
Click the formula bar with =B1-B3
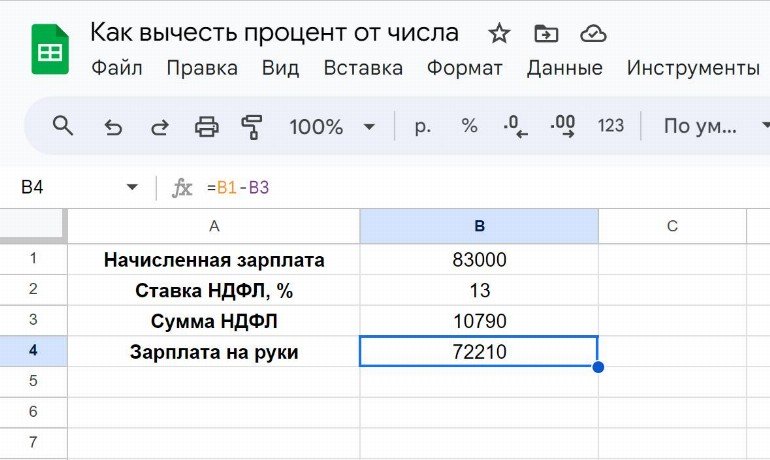(x=450, y=188)
